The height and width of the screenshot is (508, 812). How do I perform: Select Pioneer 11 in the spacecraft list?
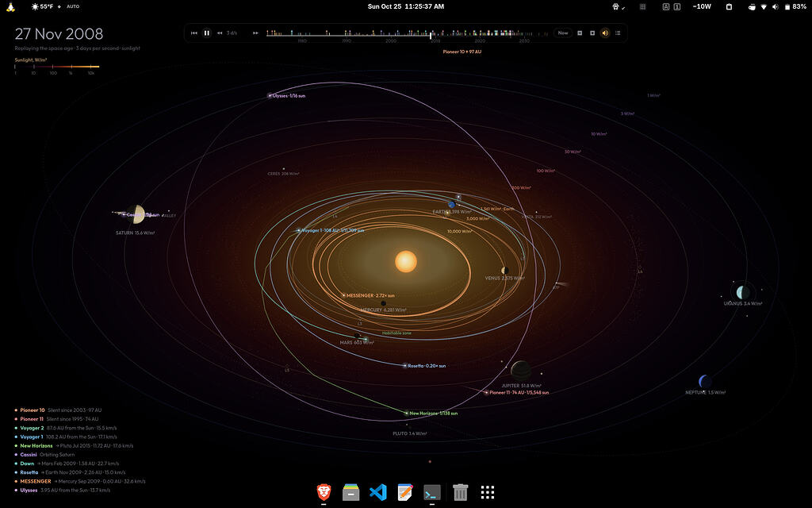coord(56,419)
